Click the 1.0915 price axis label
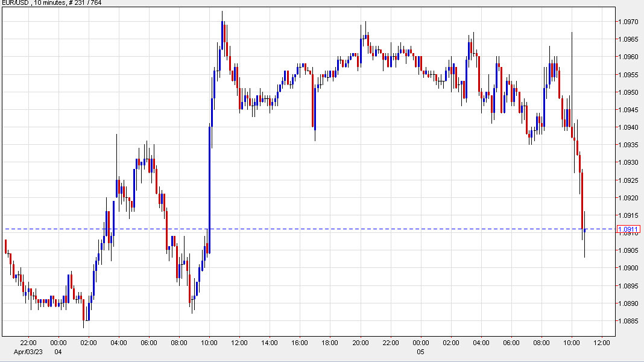Viewport: 644px width, 362px height. (628, 215)
